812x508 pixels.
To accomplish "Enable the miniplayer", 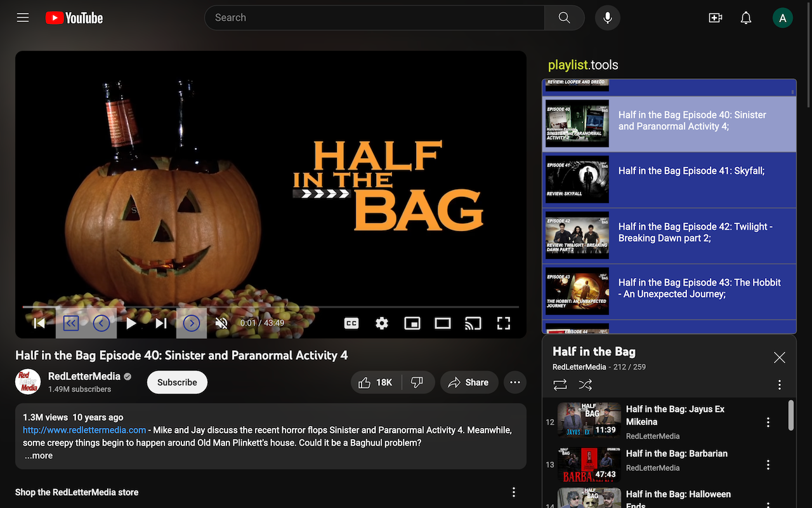I will [x=412, y=323].
